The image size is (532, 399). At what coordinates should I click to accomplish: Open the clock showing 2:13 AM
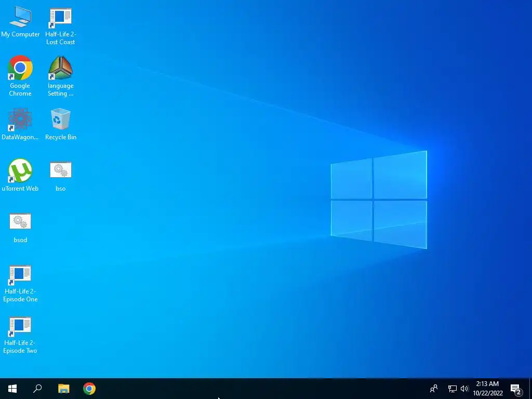(x=487, y=389)
